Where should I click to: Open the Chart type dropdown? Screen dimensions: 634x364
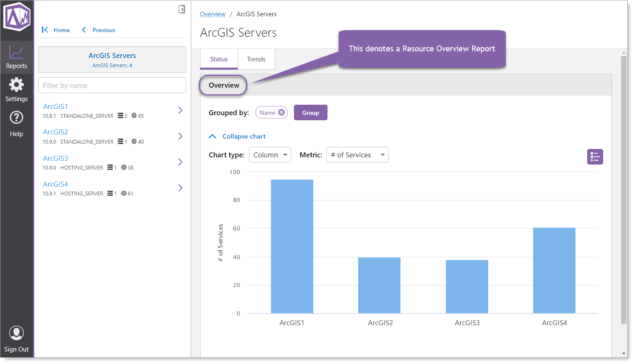point(270,154)
